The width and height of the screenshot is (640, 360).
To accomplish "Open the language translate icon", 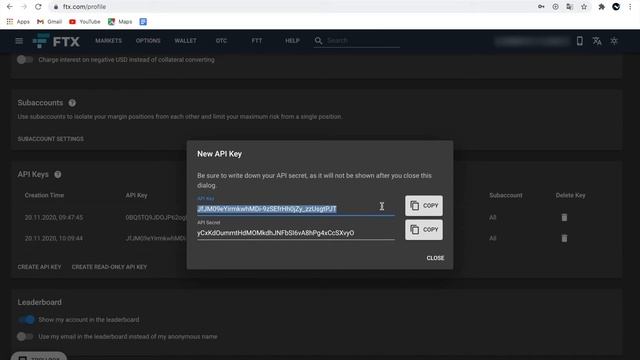I will click(597, 41).
